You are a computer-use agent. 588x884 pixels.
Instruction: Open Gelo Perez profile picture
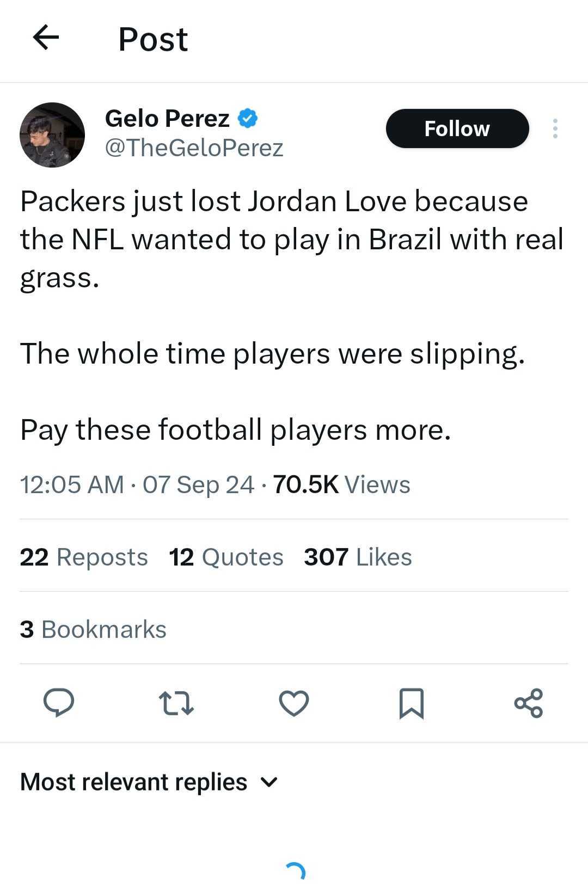pyautogui.click(x=52, y=134)
